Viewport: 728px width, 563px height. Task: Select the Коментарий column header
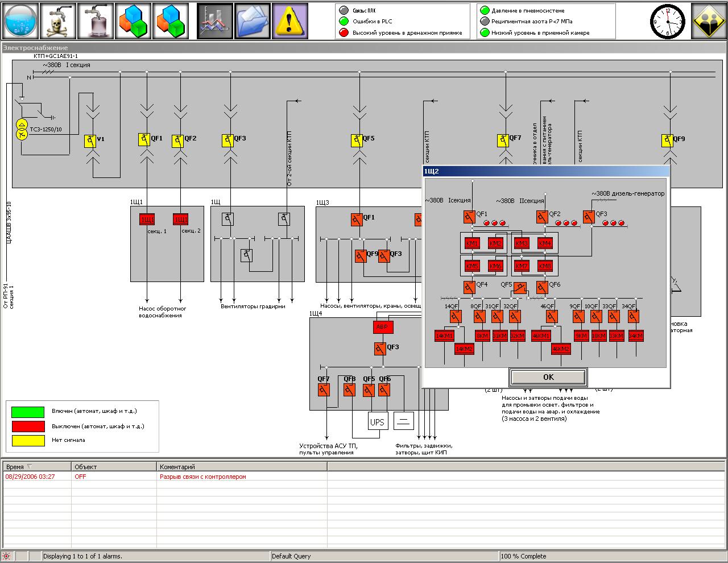point(242,467)
